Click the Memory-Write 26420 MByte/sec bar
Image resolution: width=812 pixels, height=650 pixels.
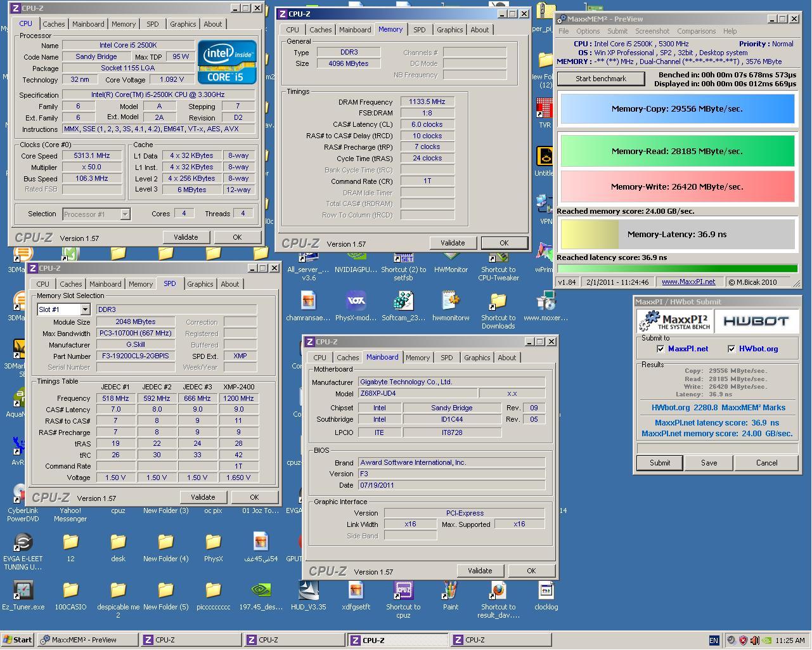coord(677,187)
